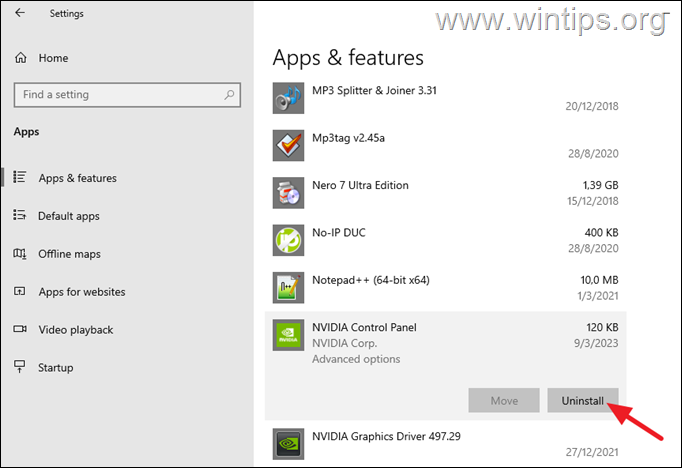Click the Apps & features list icon

pos(20,177)
